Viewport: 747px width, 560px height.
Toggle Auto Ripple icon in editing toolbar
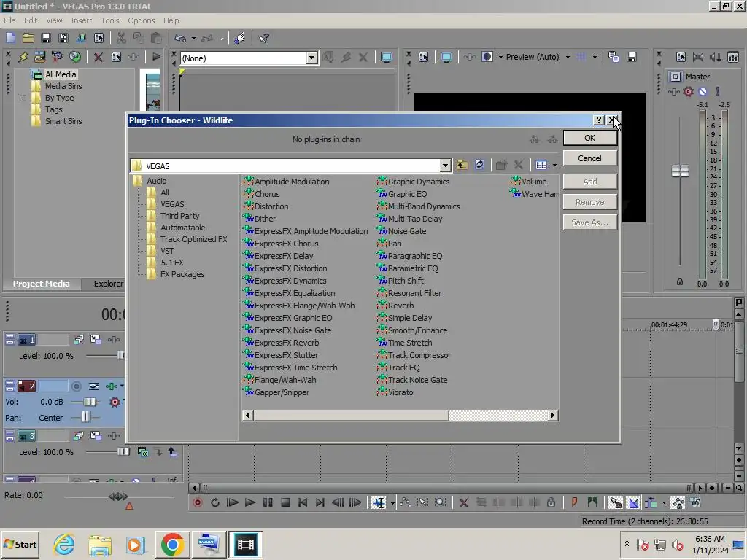[651, 502]
